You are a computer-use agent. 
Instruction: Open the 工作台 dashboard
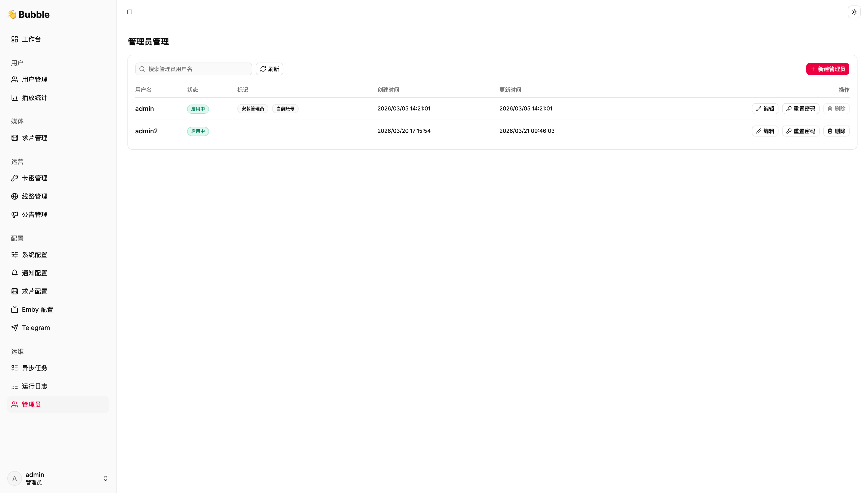click(31, 39)
